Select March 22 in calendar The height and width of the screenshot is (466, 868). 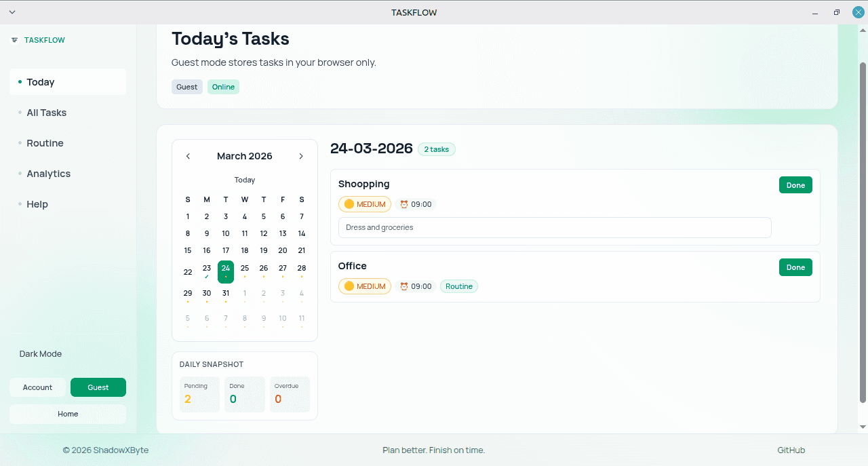point(188,272)
